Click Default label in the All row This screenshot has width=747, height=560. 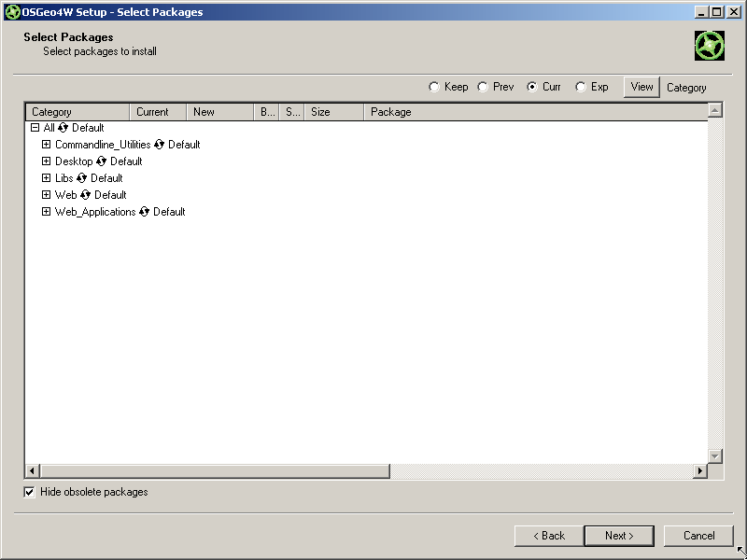click(88, 128)
